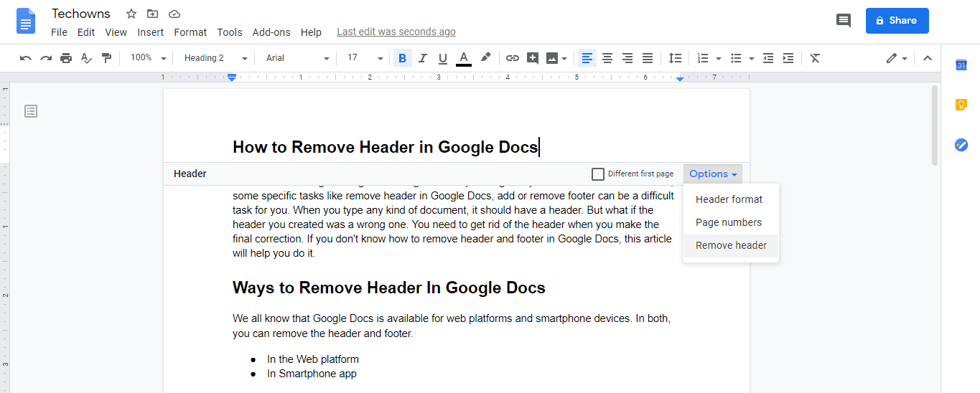Pick the highlight color pen icon
The width and height of the screenshot is (980, 393).
485,58
